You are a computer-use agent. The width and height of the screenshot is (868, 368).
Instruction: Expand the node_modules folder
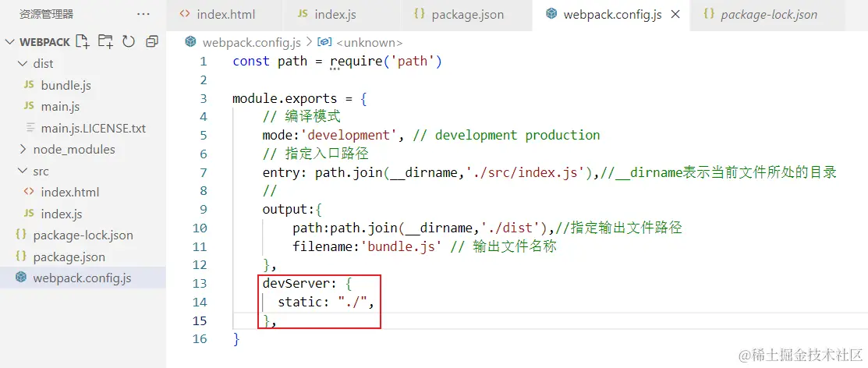pos(23,150)
